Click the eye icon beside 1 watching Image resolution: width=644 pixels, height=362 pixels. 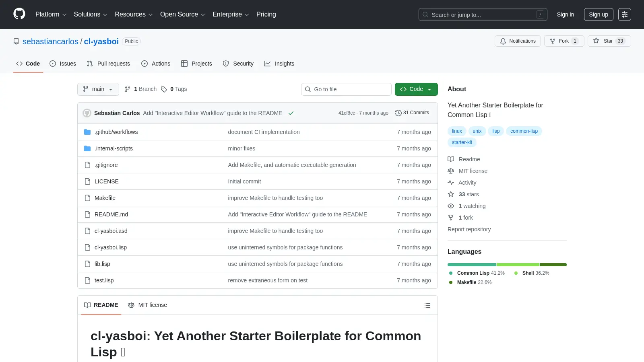451,206
